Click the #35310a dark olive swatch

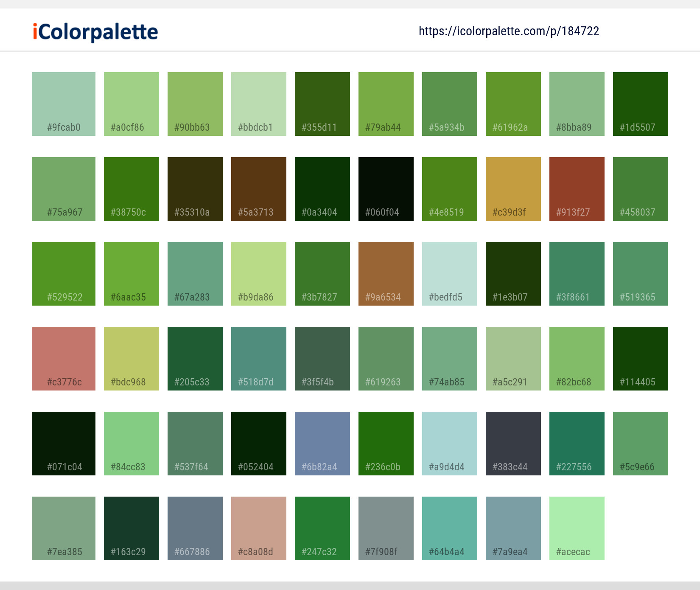click(x=195, y=189)
